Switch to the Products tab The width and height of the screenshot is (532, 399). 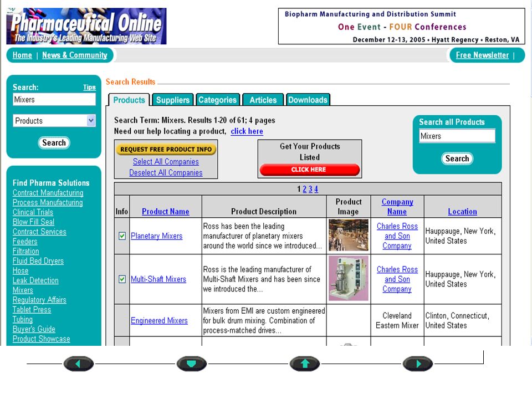tap(129, 100)
